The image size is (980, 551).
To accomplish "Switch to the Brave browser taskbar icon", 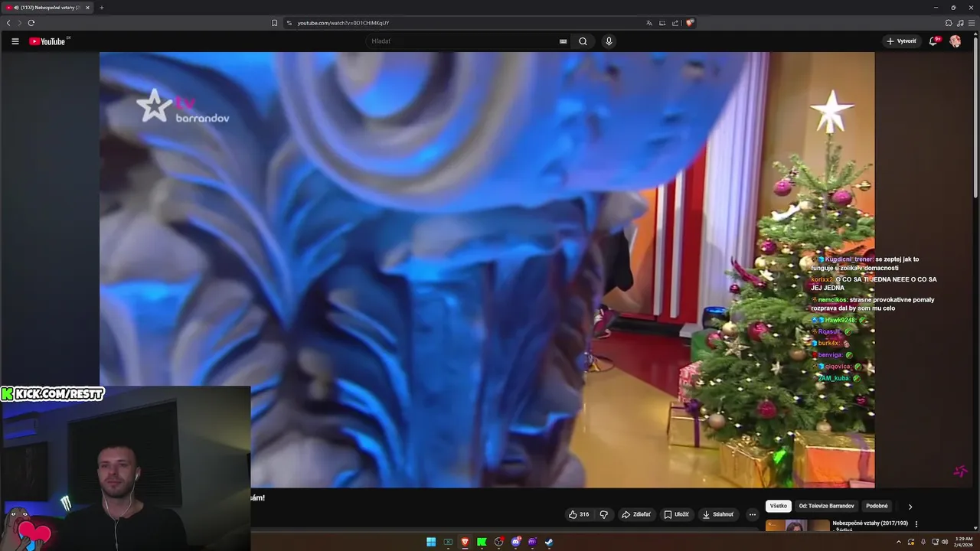I will point(465,542).
